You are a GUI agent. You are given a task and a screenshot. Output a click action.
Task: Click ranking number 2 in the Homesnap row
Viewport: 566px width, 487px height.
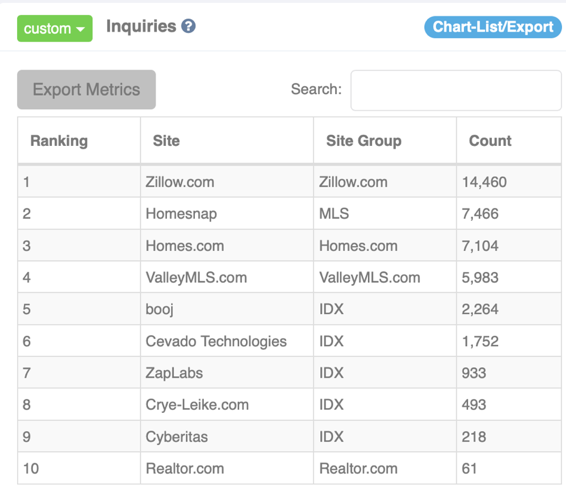pyautogui.click(x=27, y=214)
